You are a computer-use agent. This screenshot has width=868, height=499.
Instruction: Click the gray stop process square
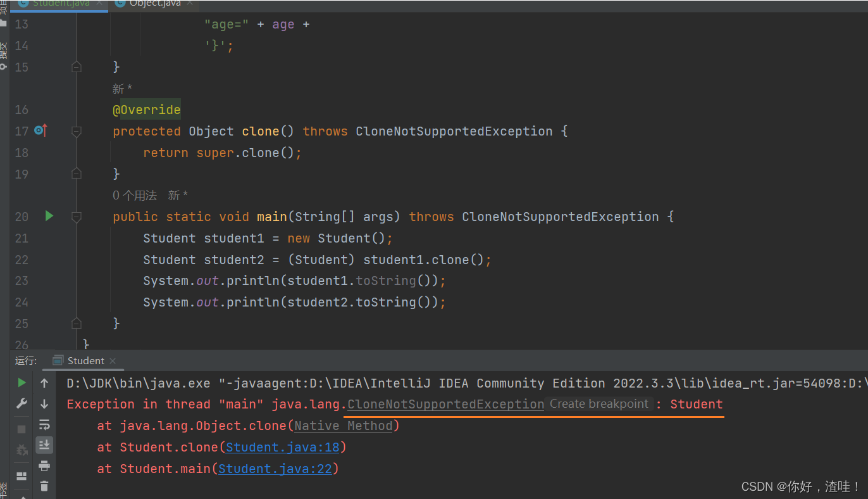point(22,429)
